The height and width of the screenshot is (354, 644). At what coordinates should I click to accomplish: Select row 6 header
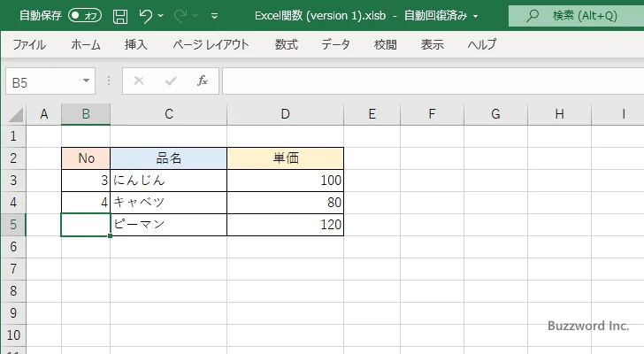pyautogui.click(x=13, y=247)
